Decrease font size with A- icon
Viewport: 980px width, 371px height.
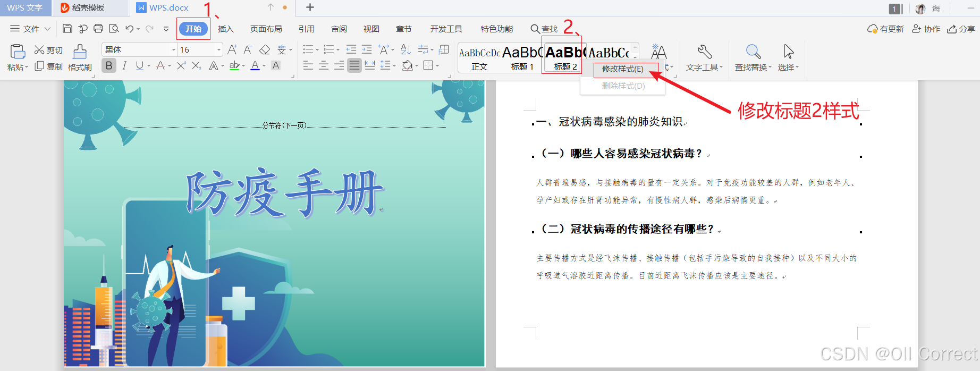pyautogui.click(x=248, y=49)
